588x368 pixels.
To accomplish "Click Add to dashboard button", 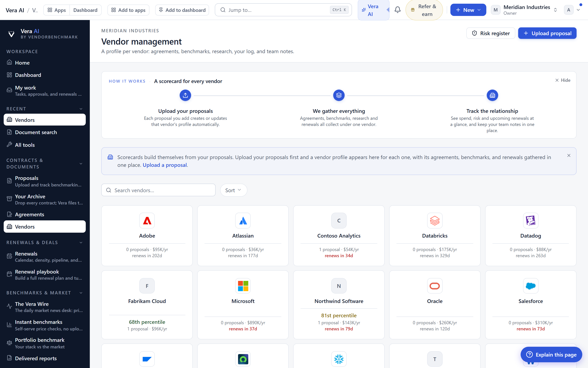I will 182,10.
